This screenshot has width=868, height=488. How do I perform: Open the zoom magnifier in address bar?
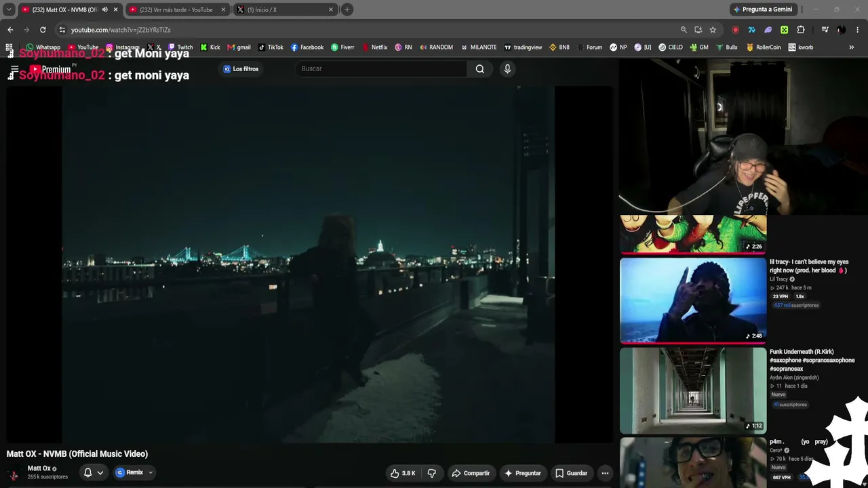point(684,30)
